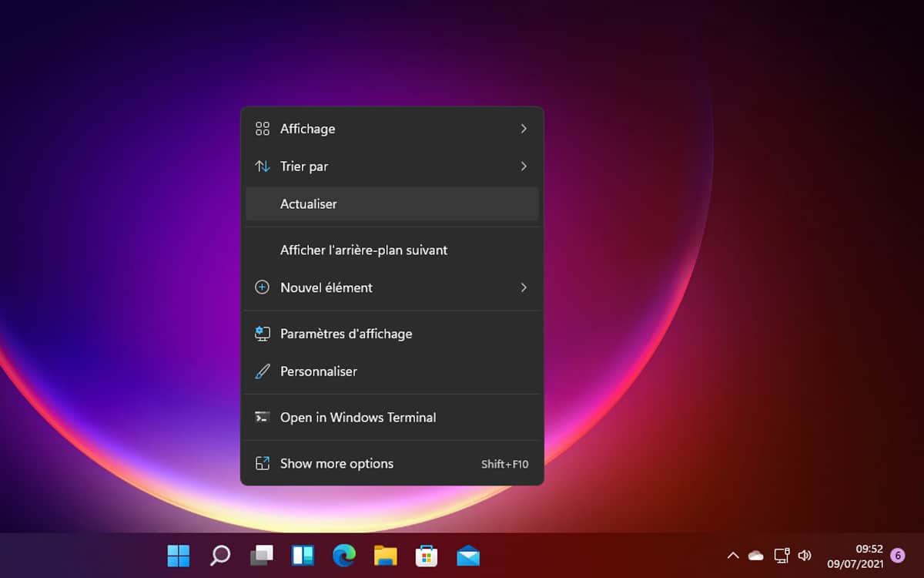This screenshot has width=924, height=578.
Task: Choose Open in Windows Terminal
Action: click(x=358, y=417)
